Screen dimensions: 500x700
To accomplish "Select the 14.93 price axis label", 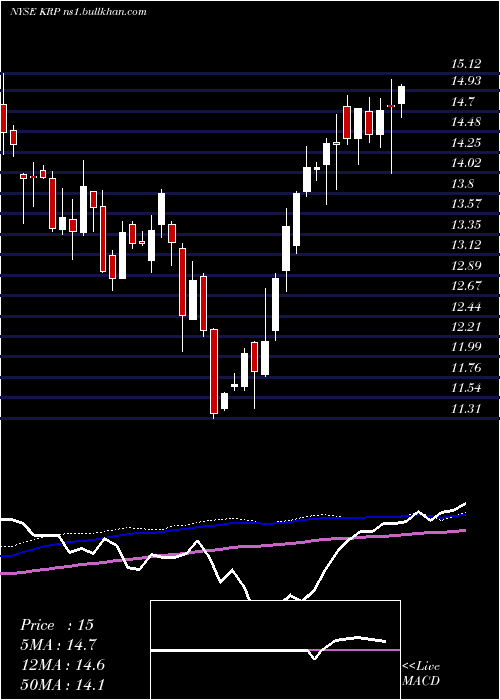I will tap(466, 81).
